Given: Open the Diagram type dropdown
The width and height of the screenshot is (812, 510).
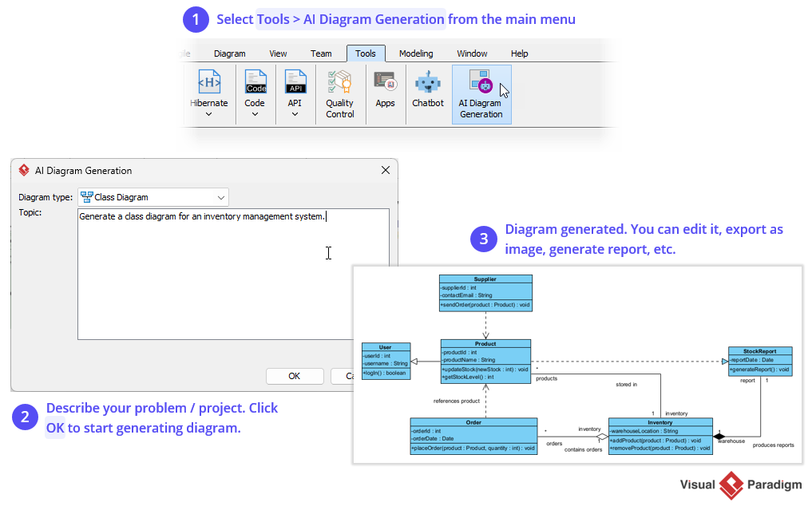Looking at the screenshot, I should 222,196.
